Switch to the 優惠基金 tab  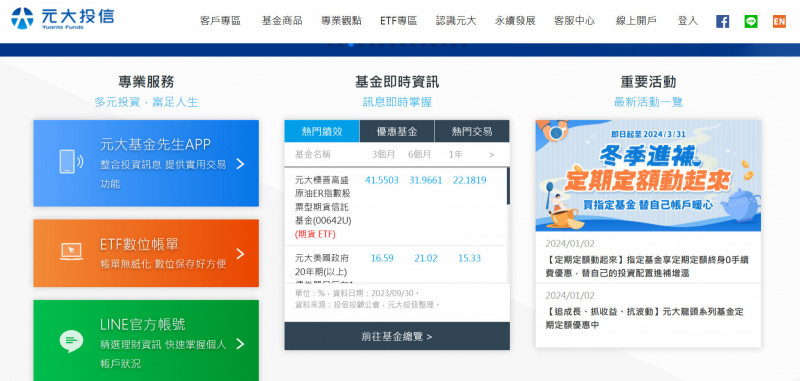(397, 131)
